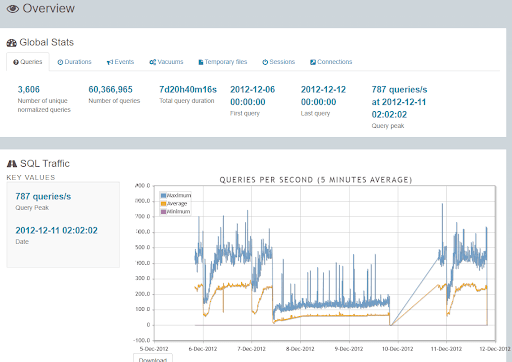Open the Temporary files tab

tap(223, 62)
